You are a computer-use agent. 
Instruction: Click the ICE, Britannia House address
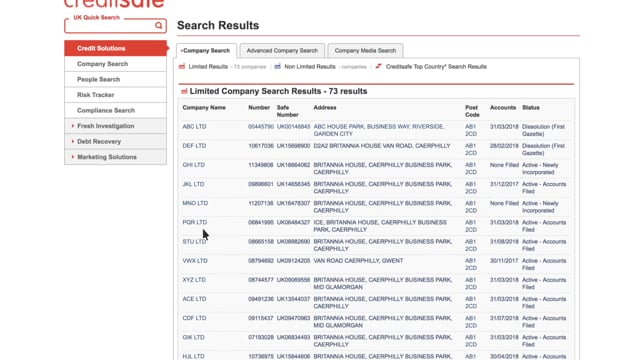pyautogui.click(x=380, y=226)
